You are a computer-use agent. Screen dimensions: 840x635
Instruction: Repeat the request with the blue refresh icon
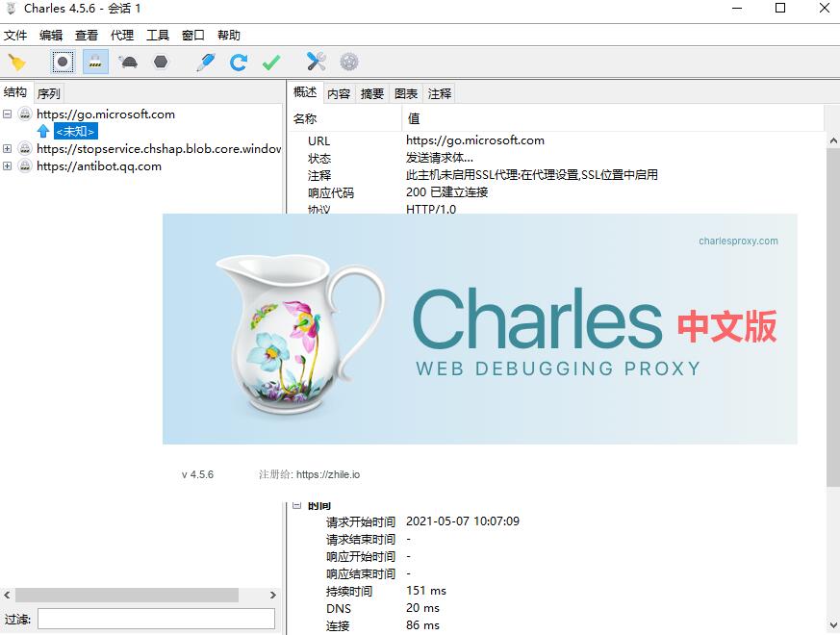239,63
